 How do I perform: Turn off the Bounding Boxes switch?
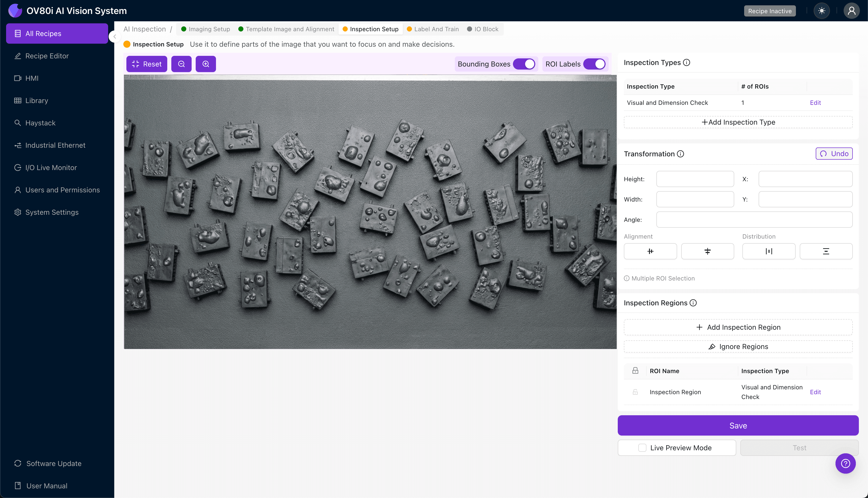[524, 64]
